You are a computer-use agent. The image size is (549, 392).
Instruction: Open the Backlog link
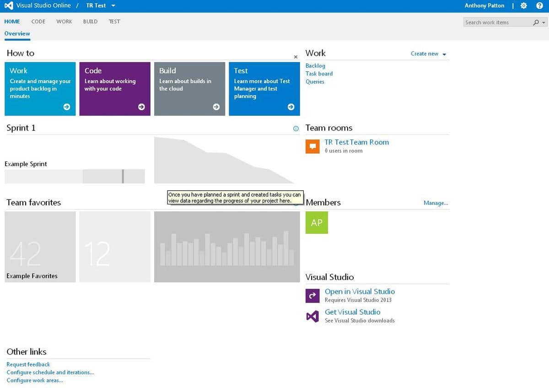(x=315, y=66)
